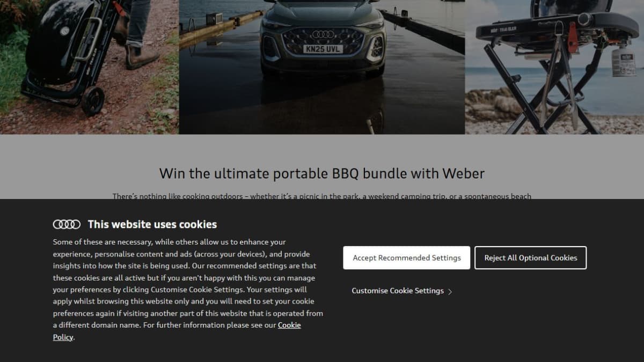The height and width of the screenshot is (362, 644).
Task: Accept Recommended Settings for cookies
Action: (x=407, y=257)
